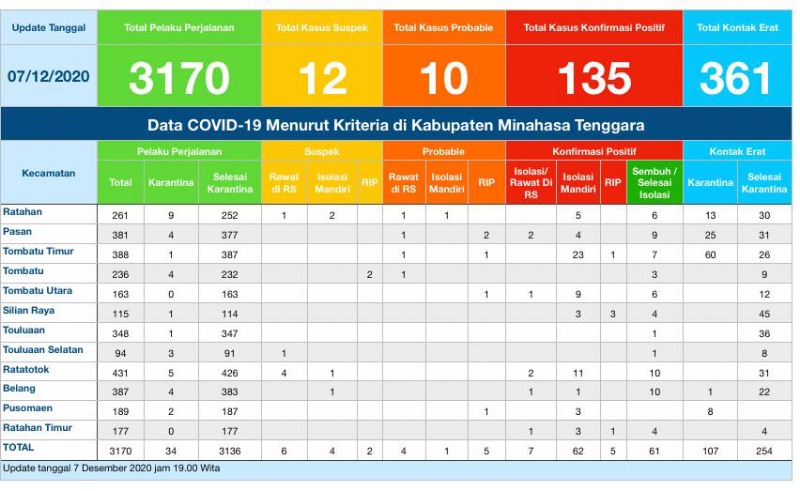Select the "Silian Raya" row label
This screenshot has height=491, width=800.
(29, 310)
